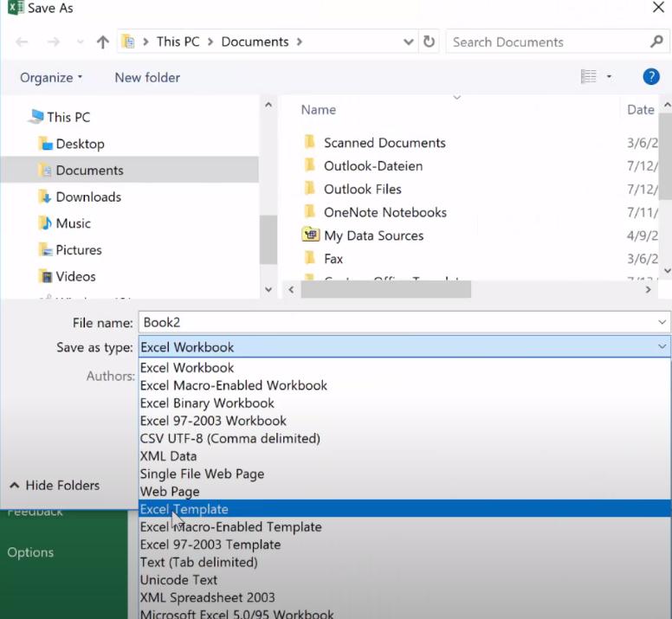
Task: Click the horizontal scrollbar thumb
Action: 385,289
